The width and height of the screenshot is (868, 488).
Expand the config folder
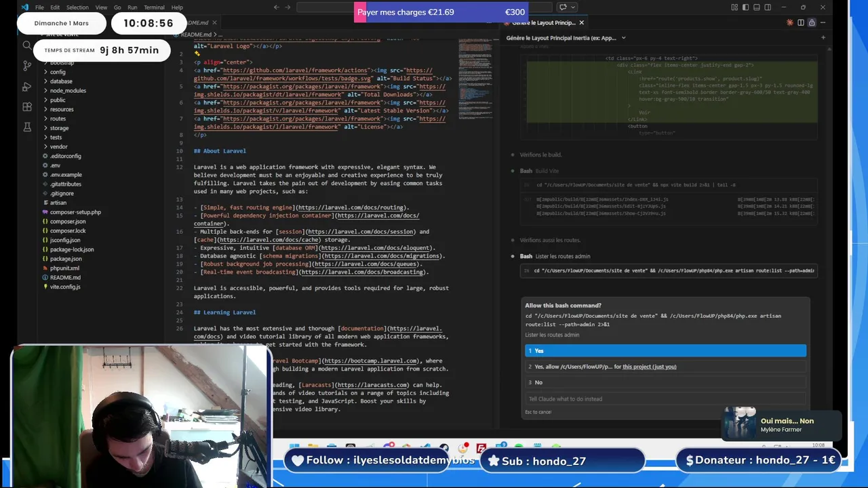tap(58, 72)
